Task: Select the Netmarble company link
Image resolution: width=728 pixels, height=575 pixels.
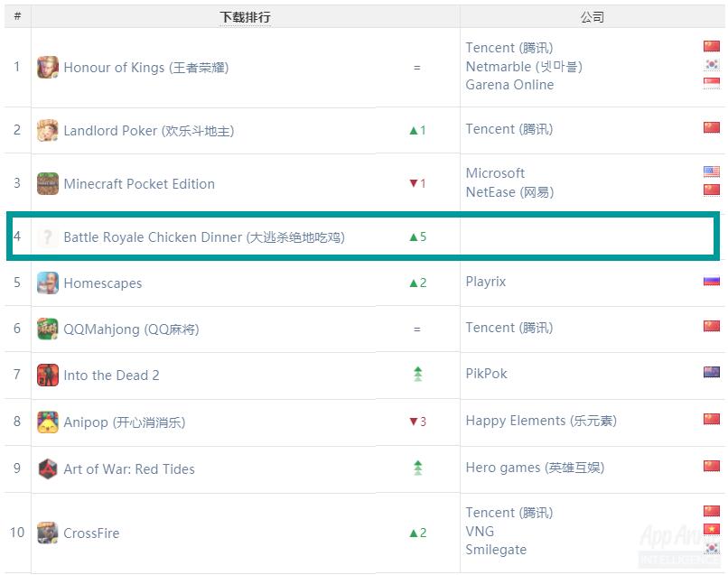Action: pos(524,67)
